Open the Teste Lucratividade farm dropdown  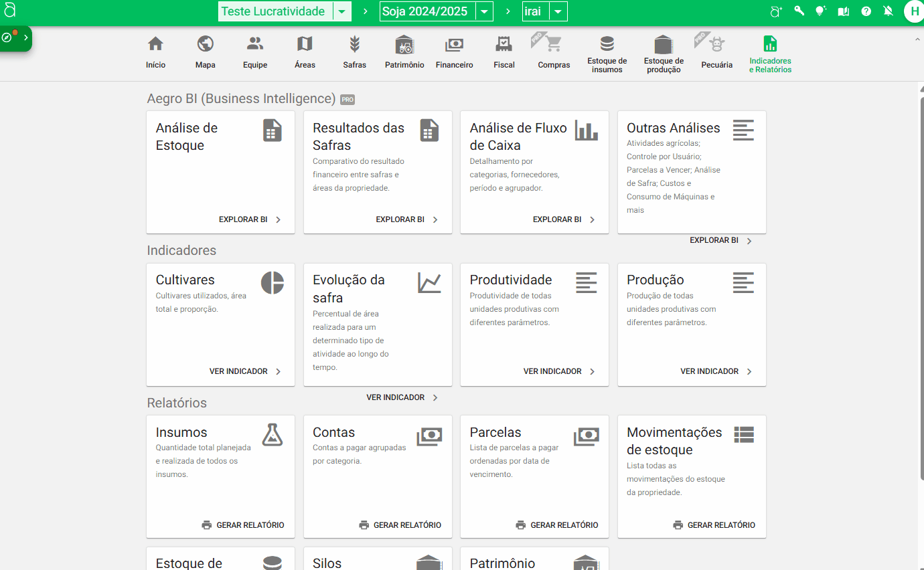[341, 11]
